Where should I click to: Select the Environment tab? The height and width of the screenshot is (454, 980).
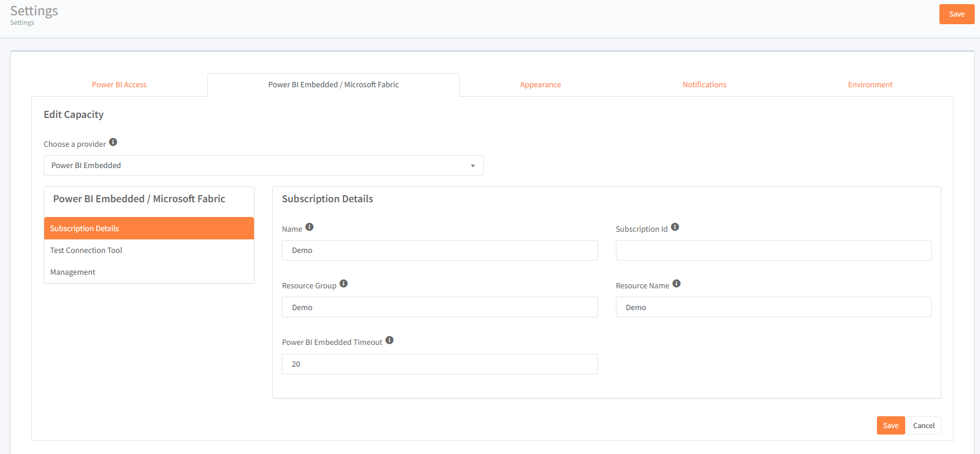[870, 85]
